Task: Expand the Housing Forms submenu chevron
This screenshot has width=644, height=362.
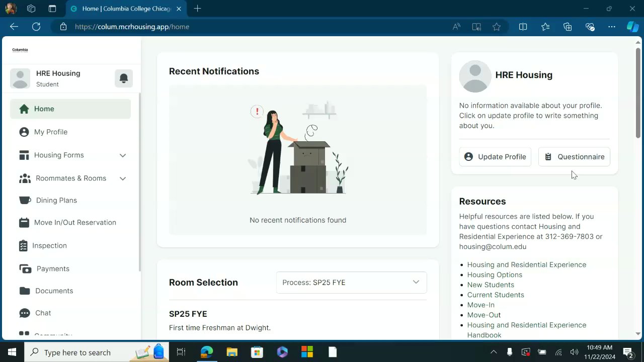Action: pyautogui.click(x=123, y=155)
